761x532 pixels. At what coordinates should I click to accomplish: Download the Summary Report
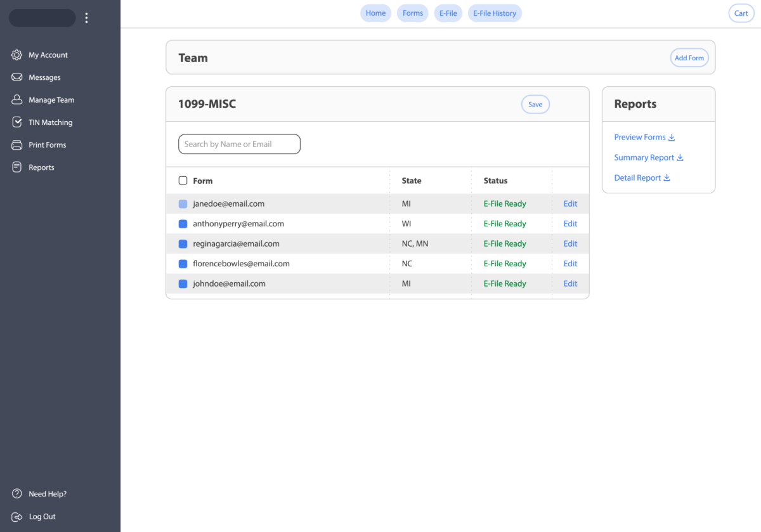(x=648, y=158)
